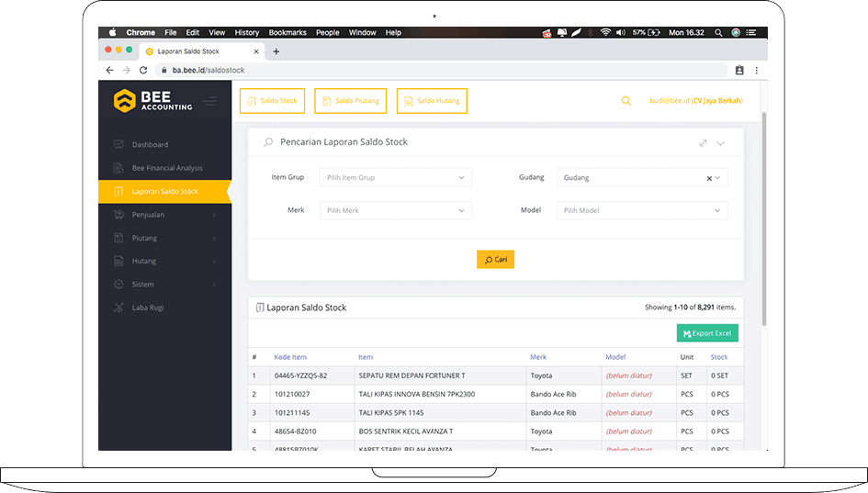This screenshot has height=493, width=868.
Task: Click the search magnifier icon in the header
Action: click(x=626, y=101)
